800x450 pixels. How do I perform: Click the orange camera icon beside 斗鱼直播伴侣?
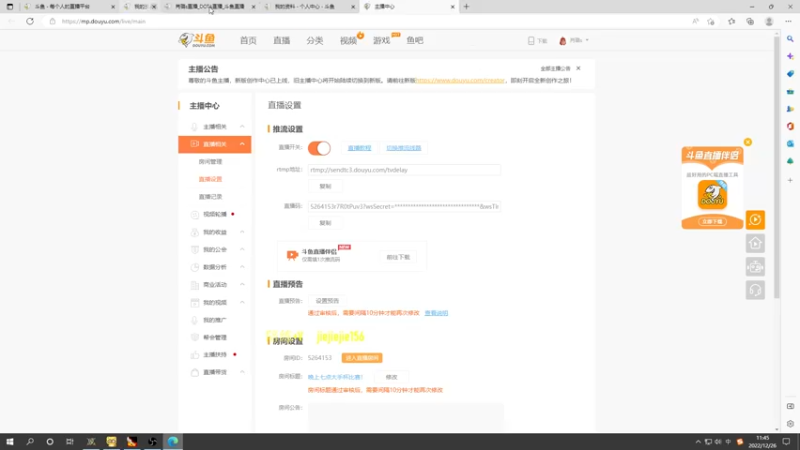click(x=292, y=255)
